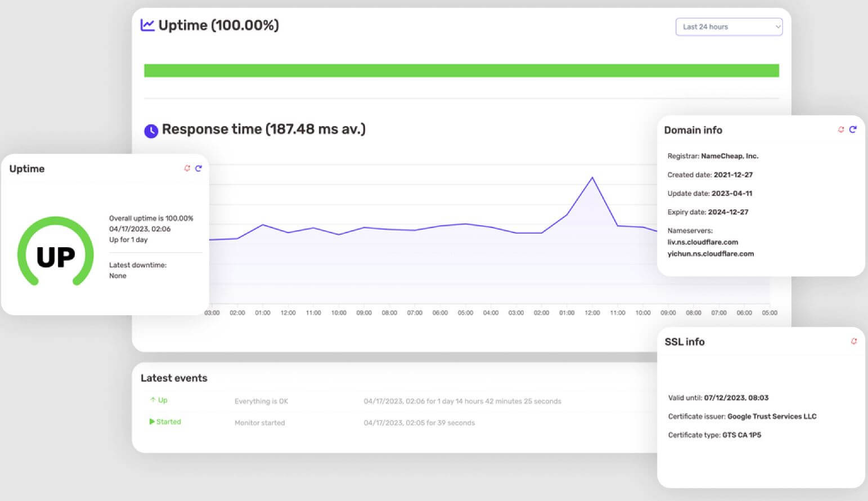This screenshot has height=501, width=868.
Task: Click the 'Latest events' heading
Action: 174,378
